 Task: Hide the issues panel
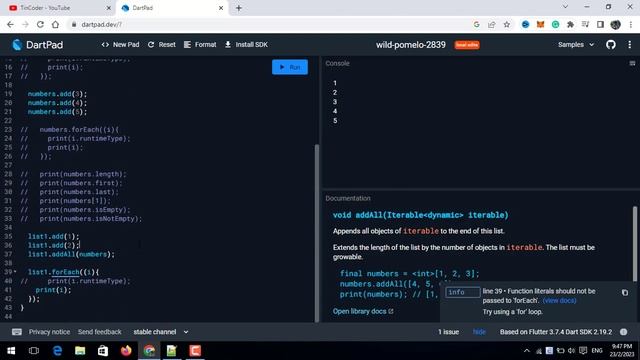479,332
